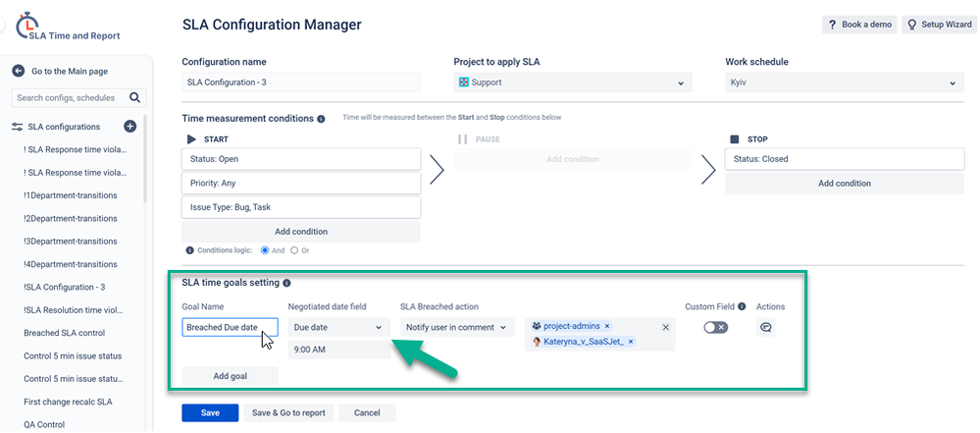Click the SLA configurations section header
The height and width of the screenshot is (433, 980).
tap(64, 127)
